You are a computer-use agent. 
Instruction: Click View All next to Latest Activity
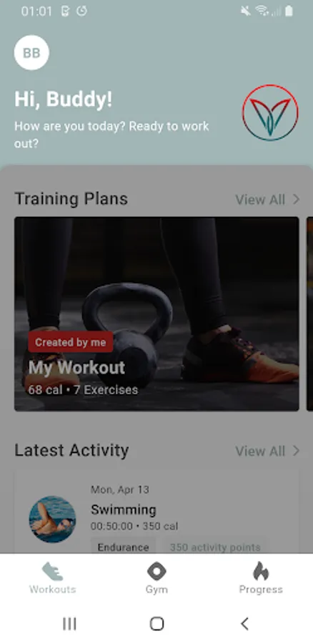point(260,451)
